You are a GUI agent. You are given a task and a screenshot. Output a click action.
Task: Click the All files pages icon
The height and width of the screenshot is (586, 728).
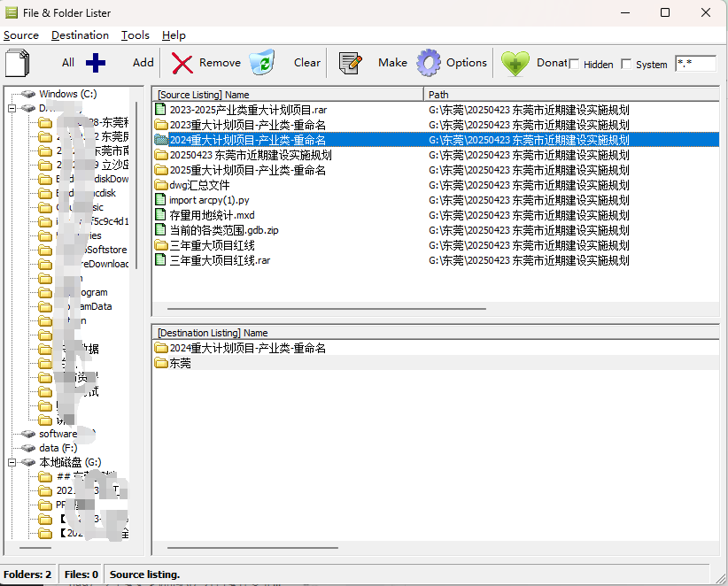click(x=18, y=63)
